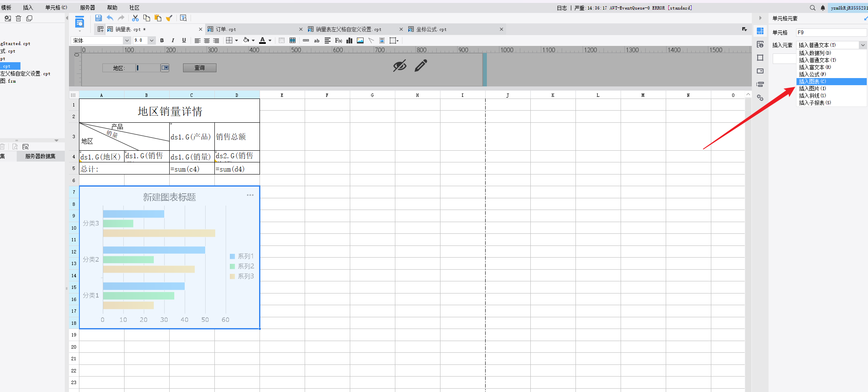Open the large blue report preview icon
Viewport: 868px width, 392px height.
[x=79, y=23]
